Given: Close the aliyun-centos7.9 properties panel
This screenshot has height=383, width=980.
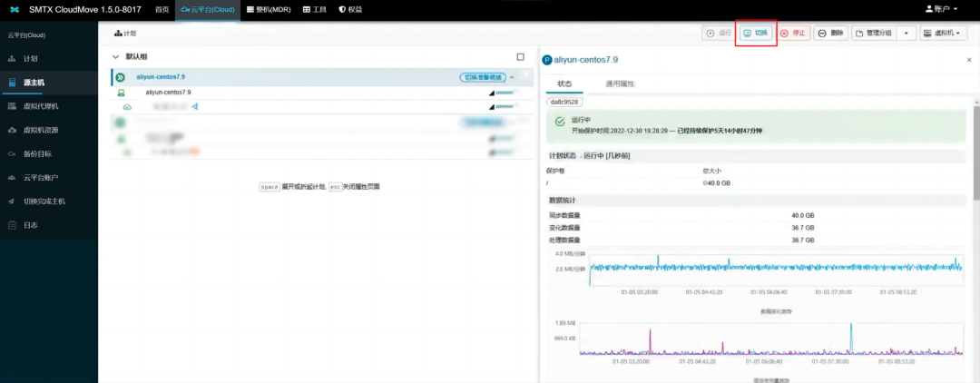Looking at the screenshot, I should 969,60.
